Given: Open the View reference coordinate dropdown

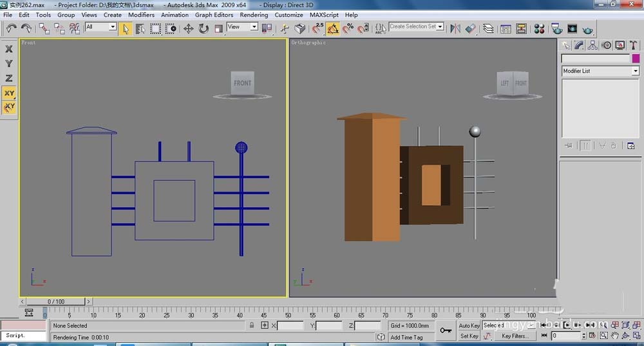Looking at the screenshot, I should click(x=254, y=27).
